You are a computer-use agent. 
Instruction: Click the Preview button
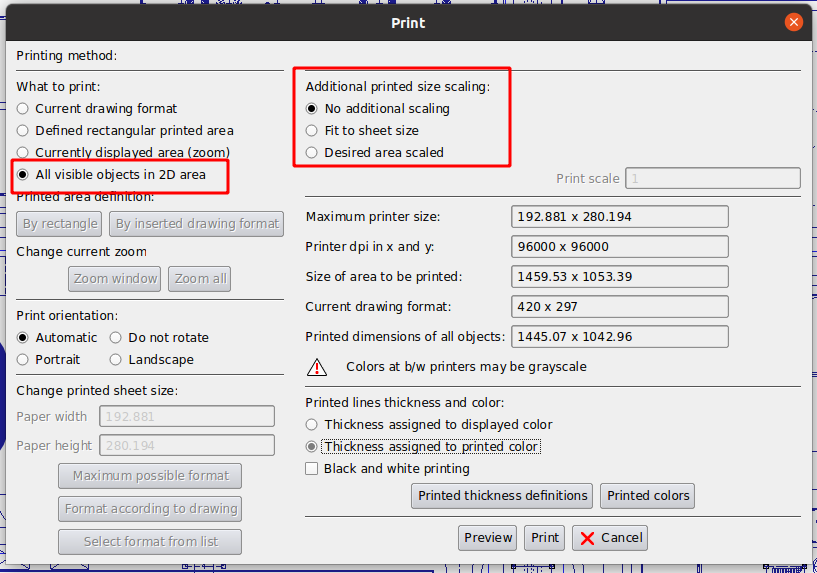pyautogui.click(x=488, y=537)
